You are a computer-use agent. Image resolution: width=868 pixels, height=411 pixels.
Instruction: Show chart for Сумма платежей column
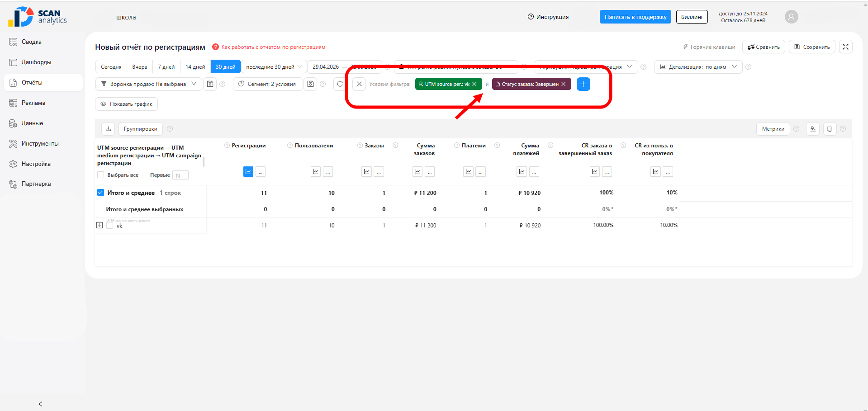tap(522, 172)
